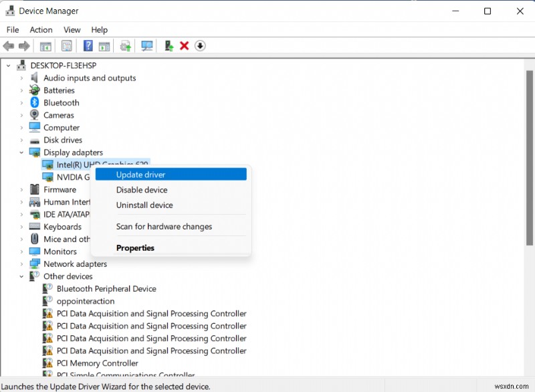This screenshot has height=392, width=535.
Task: Click the Help toolbar icon
Action: [x=88, y=45]
